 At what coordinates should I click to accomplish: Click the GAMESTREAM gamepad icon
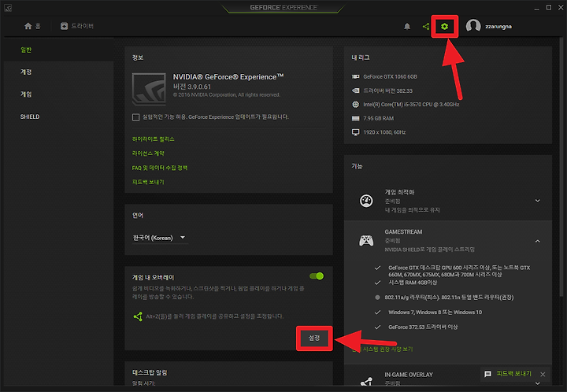coord(366,241)
